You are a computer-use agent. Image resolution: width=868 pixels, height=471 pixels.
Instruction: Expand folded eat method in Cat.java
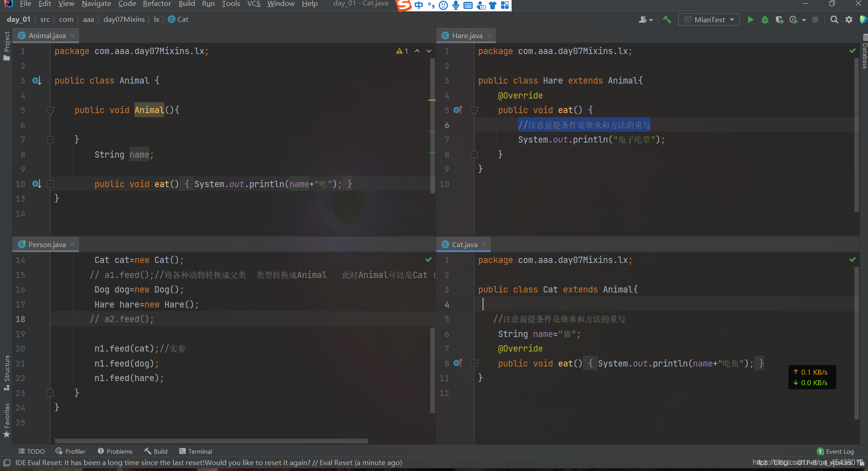point(474,363)
